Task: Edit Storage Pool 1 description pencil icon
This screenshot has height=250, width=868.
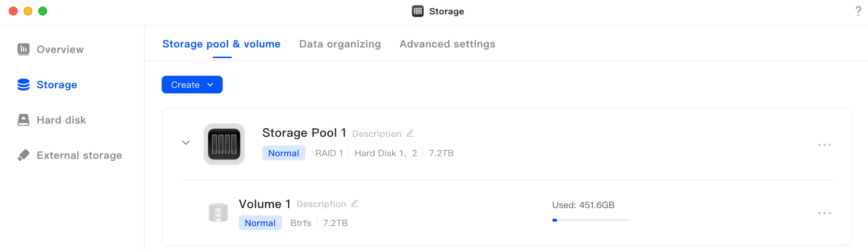Action: click(x=410, y=133)
